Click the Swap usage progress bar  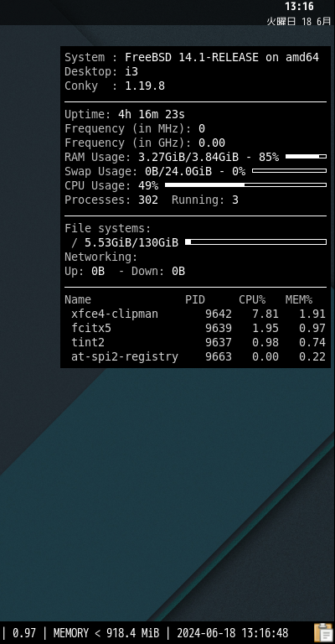click(289, 171)
